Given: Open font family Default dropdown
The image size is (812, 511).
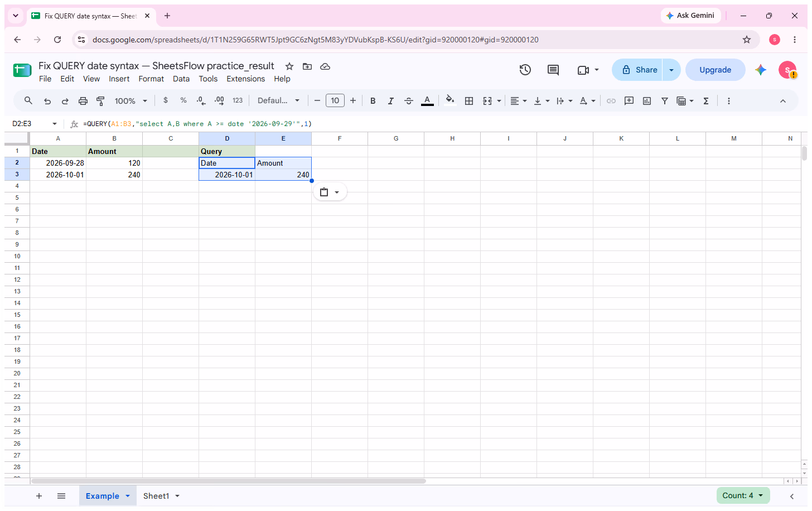Looking at the screenshot, I should (x=278, y=100).
